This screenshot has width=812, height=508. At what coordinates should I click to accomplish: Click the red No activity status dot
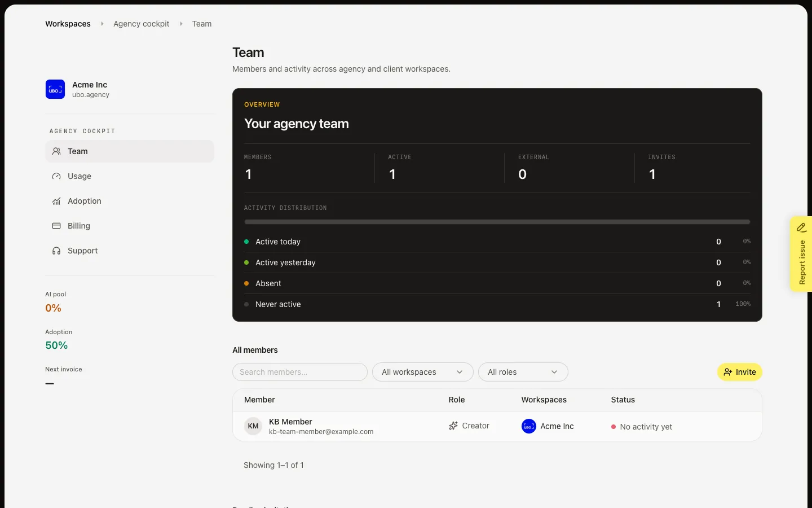(614, 427)
